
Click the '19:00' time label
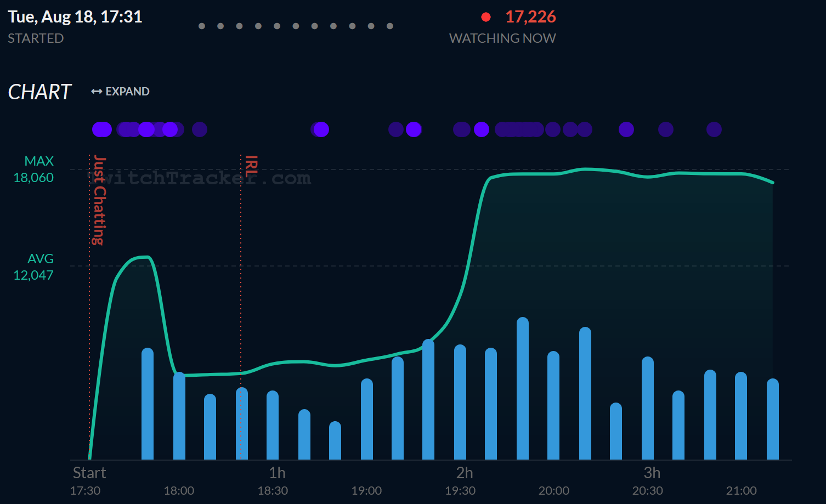click(366, 491)
